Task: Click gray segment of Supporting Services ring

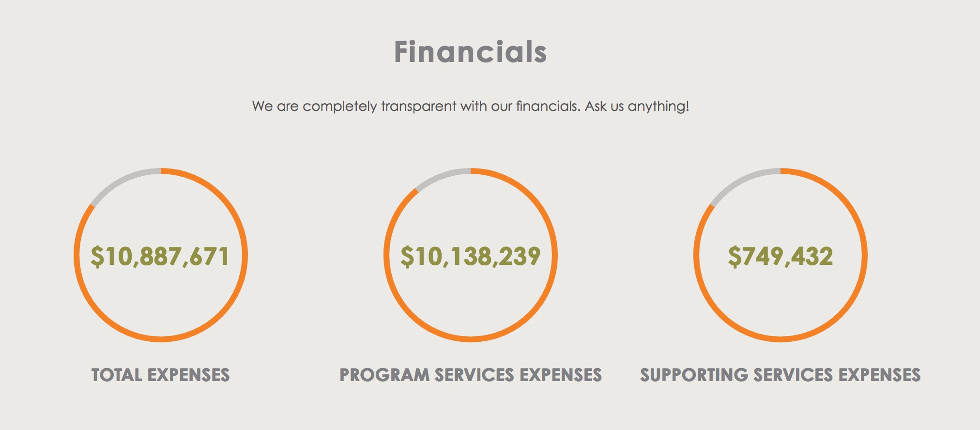Action: pos(742,181)
